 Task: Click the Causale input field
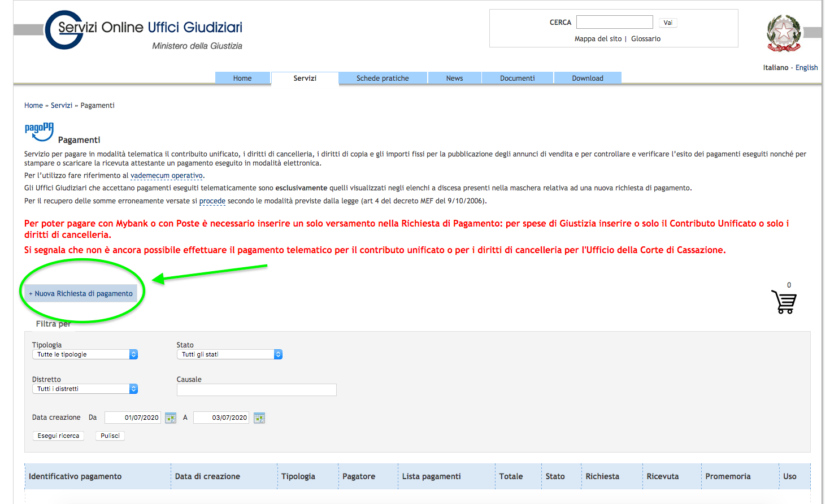pyautogui.click(x=257, y=390)
